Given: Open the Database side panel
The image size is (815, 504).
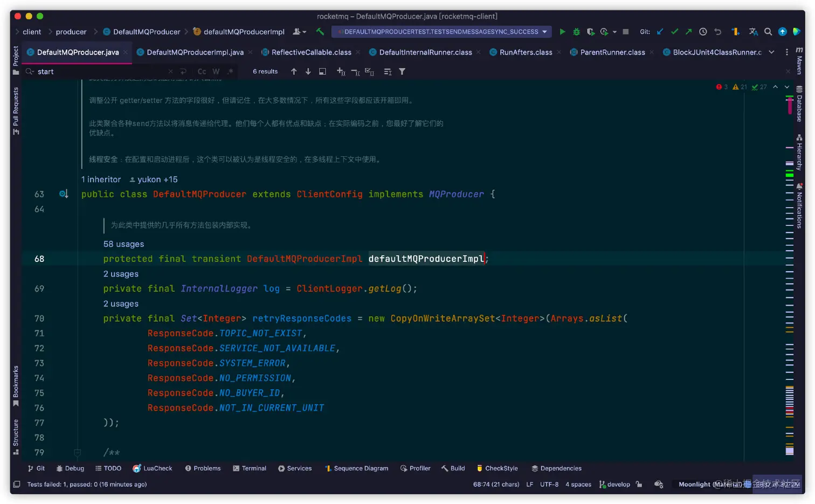Looking at the screenshot, I should coord(799,103).
